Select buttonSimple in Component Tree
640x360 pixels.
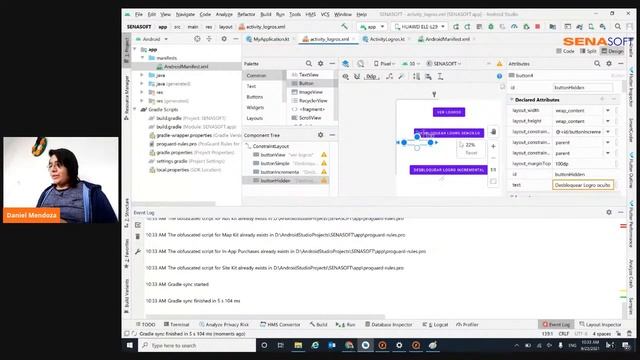(x=285, y=163)
